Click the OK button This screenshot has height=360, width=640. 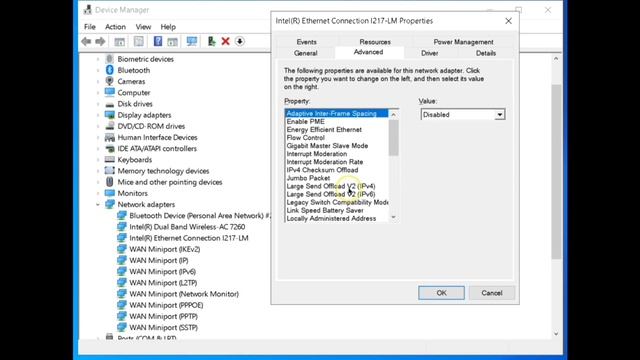pyautogui.click(x=441, y=293)
